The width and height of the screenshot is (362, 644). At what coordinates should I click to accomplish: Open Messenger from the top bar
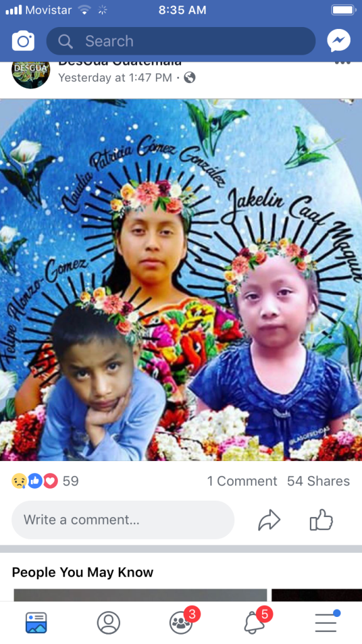coord(339,41)
